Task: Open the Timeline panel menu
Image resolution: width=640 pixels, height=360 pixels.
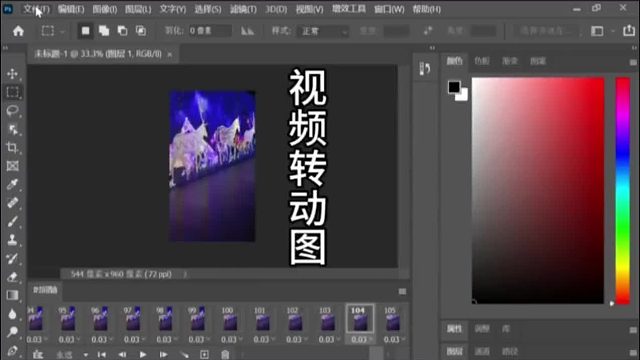Action: click(402, 291)
